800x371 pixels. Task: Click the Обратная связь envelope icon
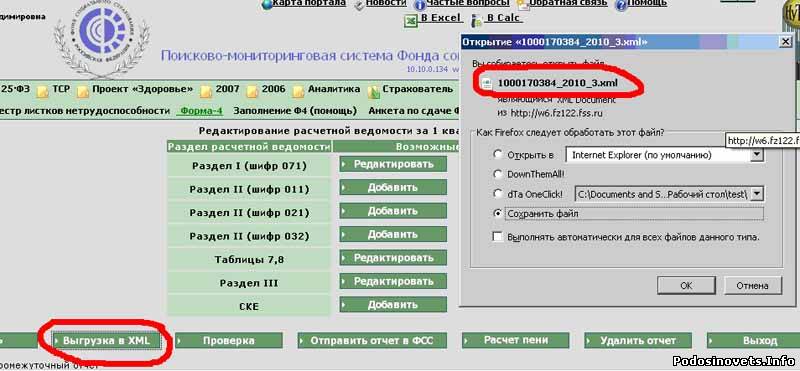point(522,5)
